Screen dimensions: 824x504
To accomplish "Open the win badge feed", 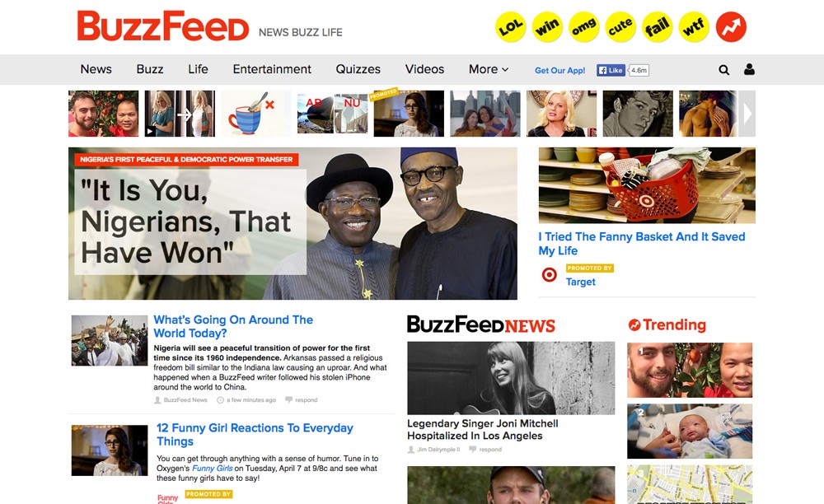I will point(547,27).
